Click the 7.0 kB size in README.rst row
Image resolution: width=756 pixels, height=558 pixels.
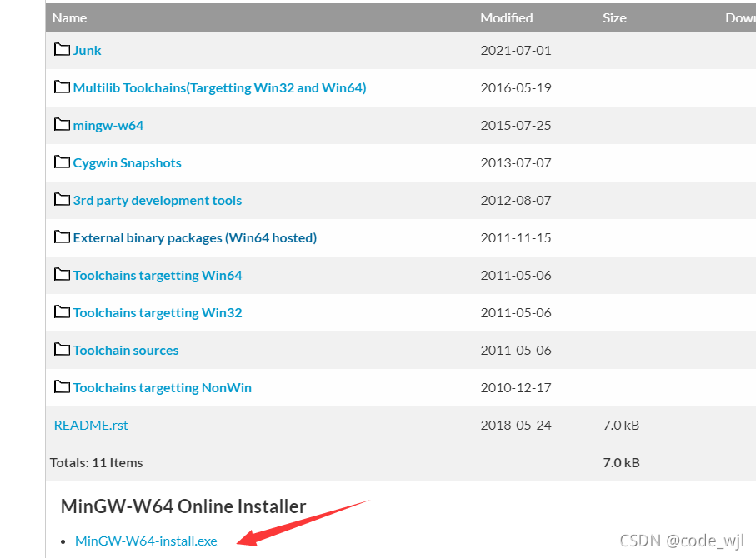pos(621,426)
